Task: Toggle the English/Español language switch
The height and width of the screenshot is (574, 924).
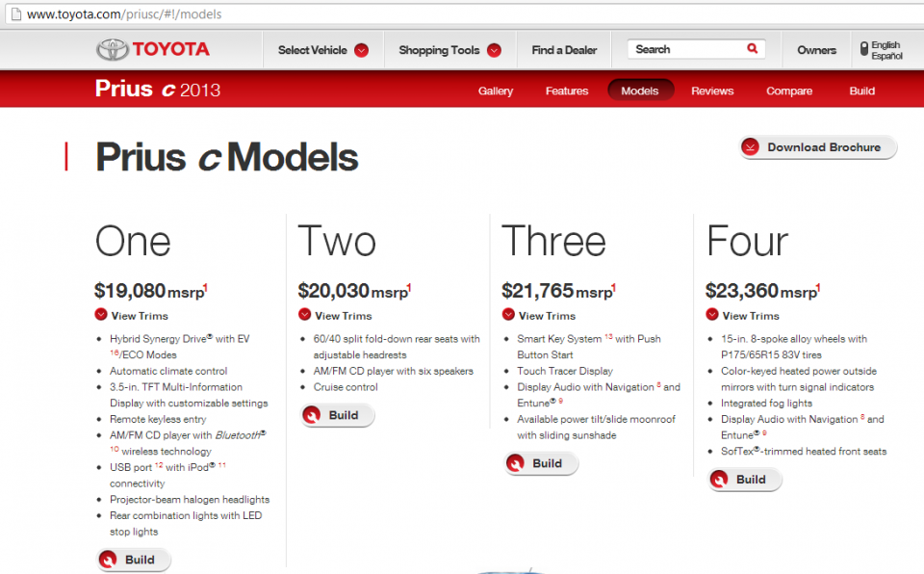Action: [x=864, y=49]
